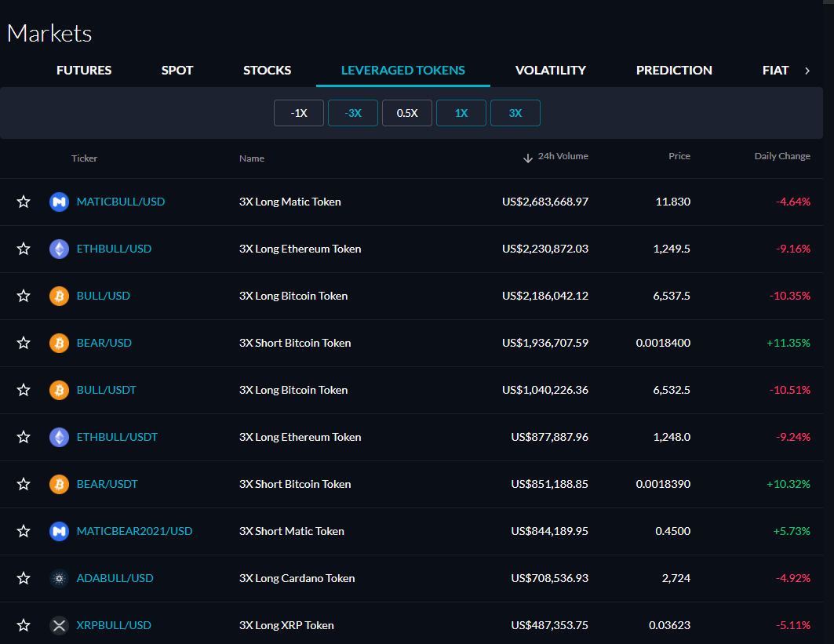Filter by -3X leverage button
The height and width of the screenshot is (644, 834).
pyautogui.click(x=353, y=113)
